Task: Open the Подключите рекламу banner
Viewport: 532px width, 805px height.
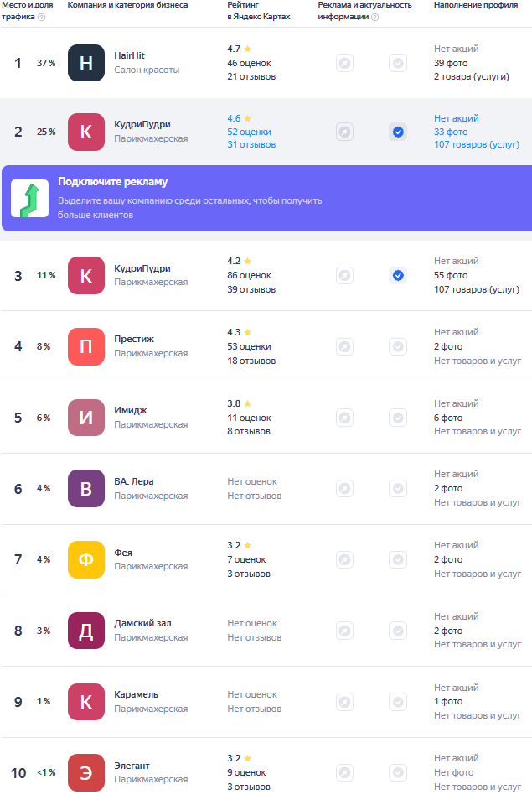Action: [x=266, y=198]
